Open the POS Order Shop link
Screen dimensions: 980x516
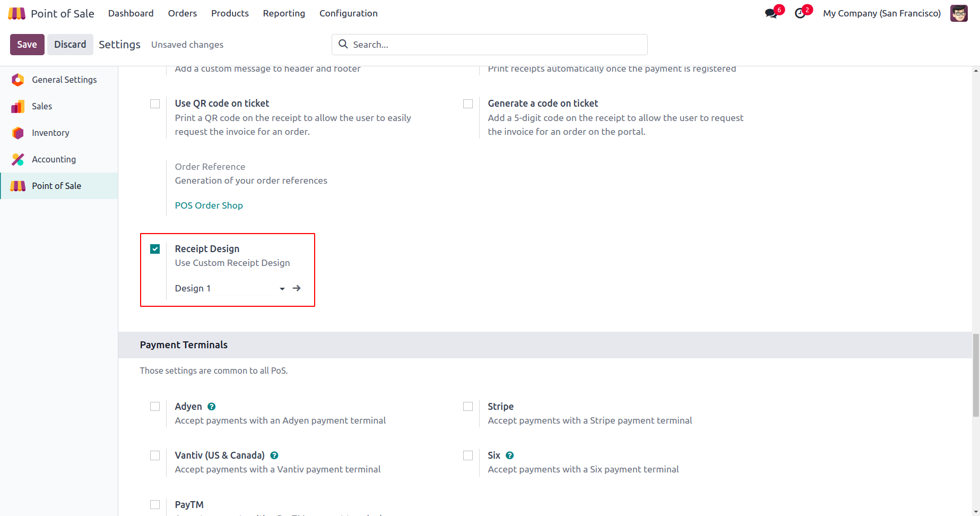point(209,205)
